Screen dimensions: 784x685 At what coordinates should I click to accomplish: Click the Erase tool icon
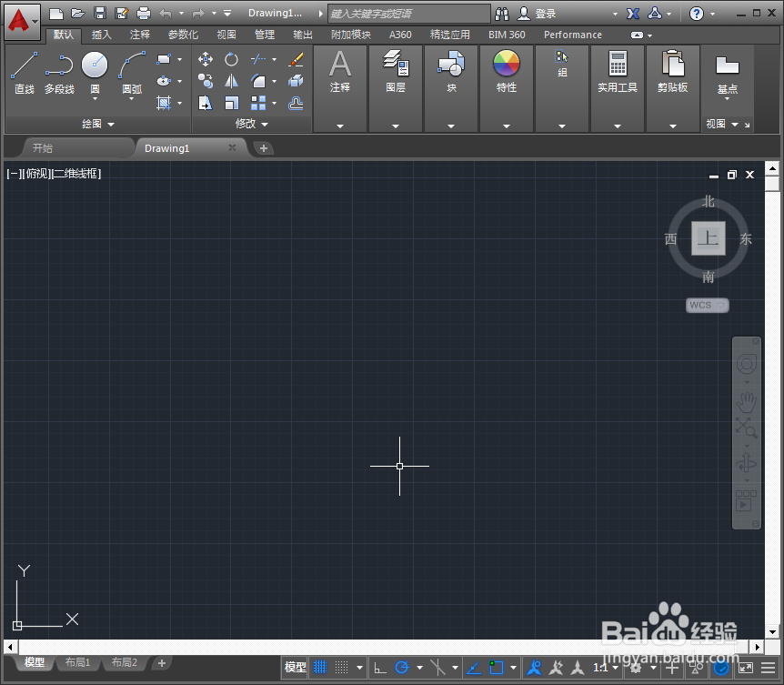click(x=296, y=59)
